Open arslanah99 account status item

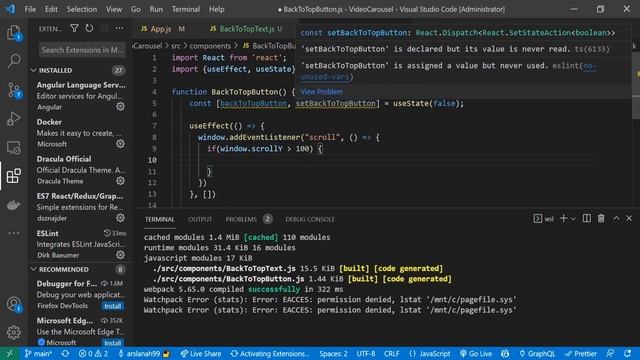click(x=144, y=353)
